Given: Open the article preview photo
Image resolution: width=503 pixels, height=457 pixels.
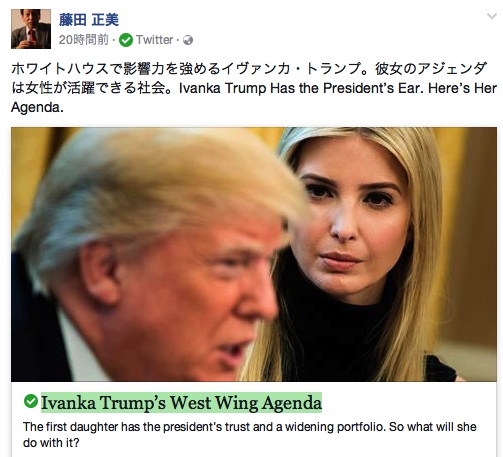Looking at the screenshot, I should click(254, 254).
